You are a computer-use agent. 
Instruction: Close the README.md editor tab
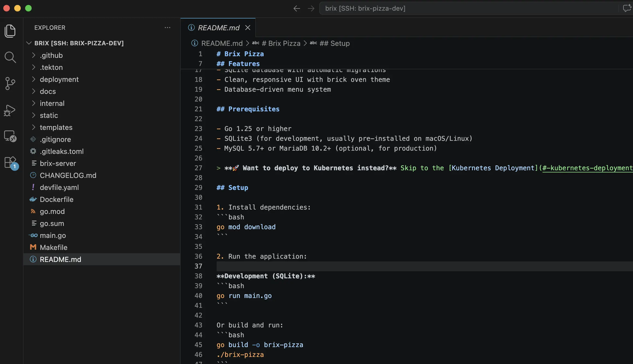248,28
